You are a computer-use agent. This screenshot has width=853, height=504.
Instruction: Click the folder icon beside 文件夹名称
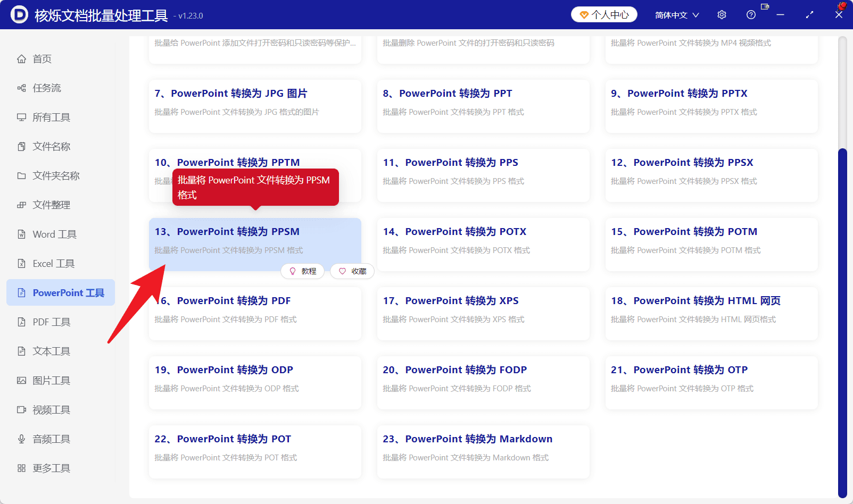click(x=21, y=176)
